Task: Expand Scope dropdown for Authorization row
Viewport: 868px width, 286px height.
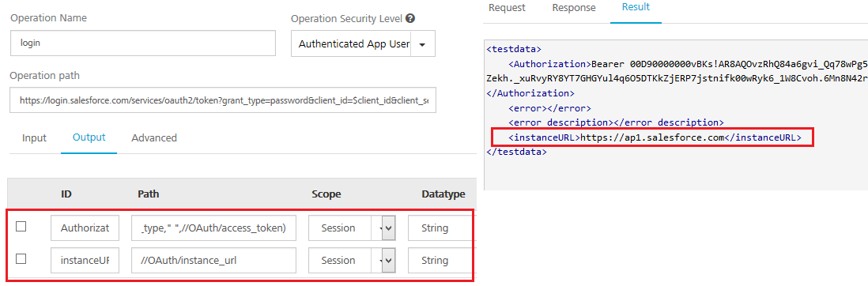Action: click(388, 228)
